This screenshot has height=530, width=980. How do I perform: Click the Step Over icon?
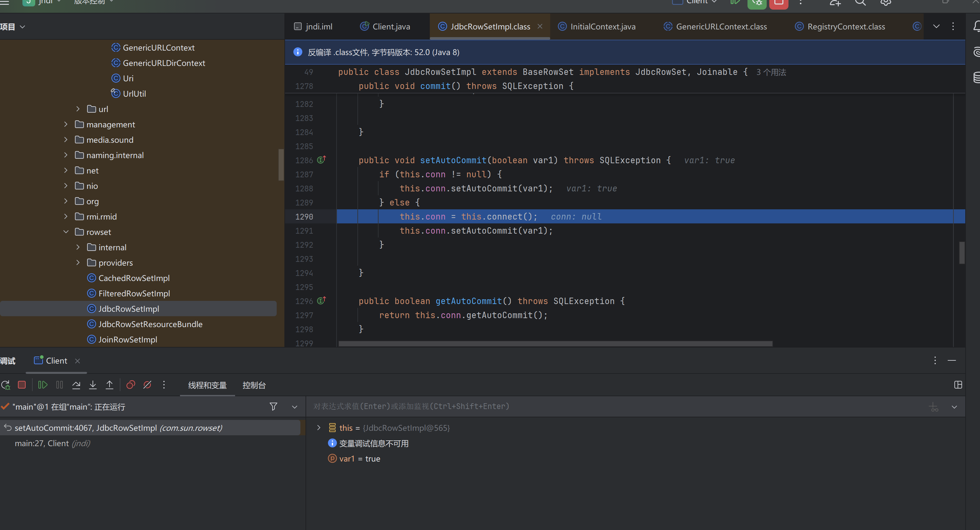point(76,385)
